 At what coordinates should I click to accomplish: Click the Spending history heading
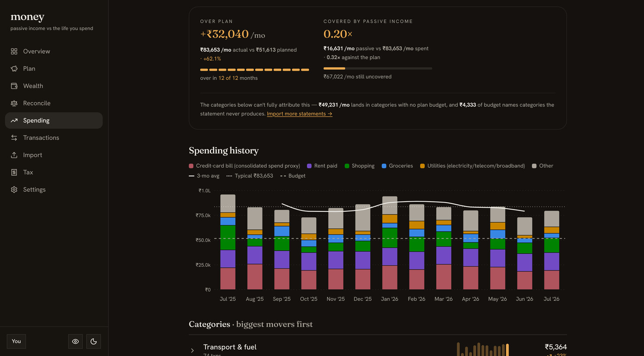224,150
